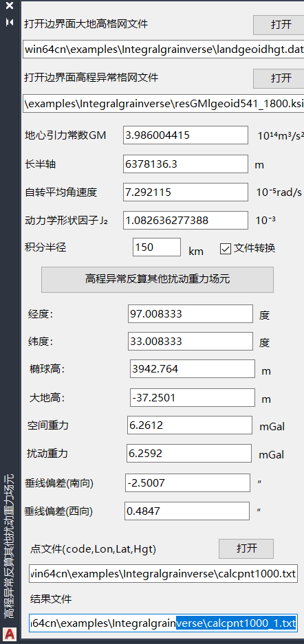The height and width of the screenshot is (644, 304).
Task: Click the 打开边界面高程异常格网文件 label
Action: click(91, 77)
